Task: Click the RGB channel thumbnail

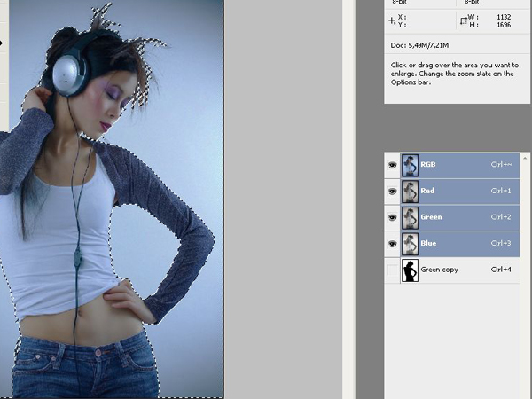Action: click(x=410, y=165)
